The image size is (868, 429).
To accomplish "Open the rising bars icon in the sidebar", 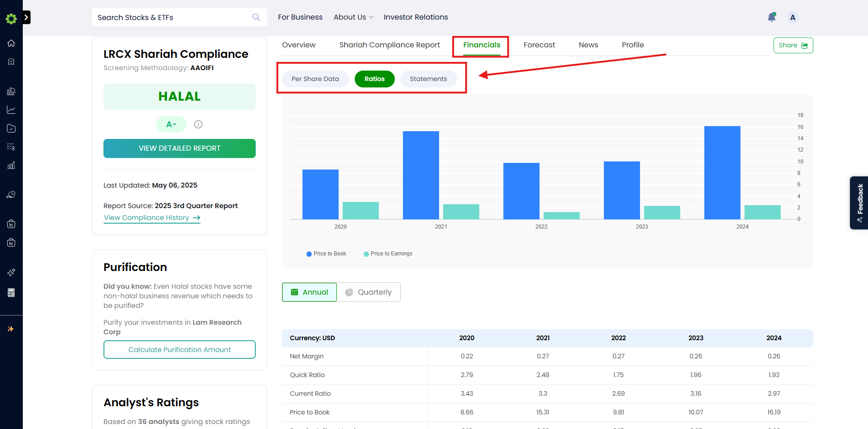I will point(11,165).
